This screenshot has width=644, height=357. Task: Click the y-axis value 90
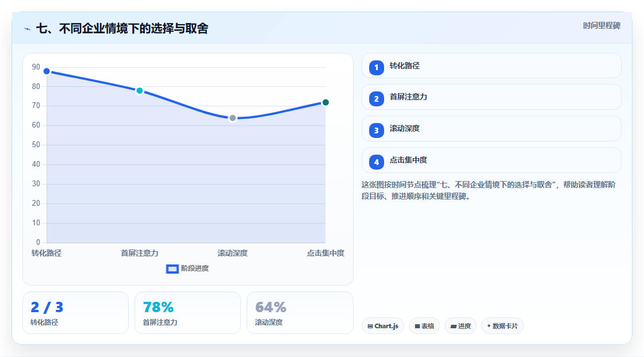36,67
